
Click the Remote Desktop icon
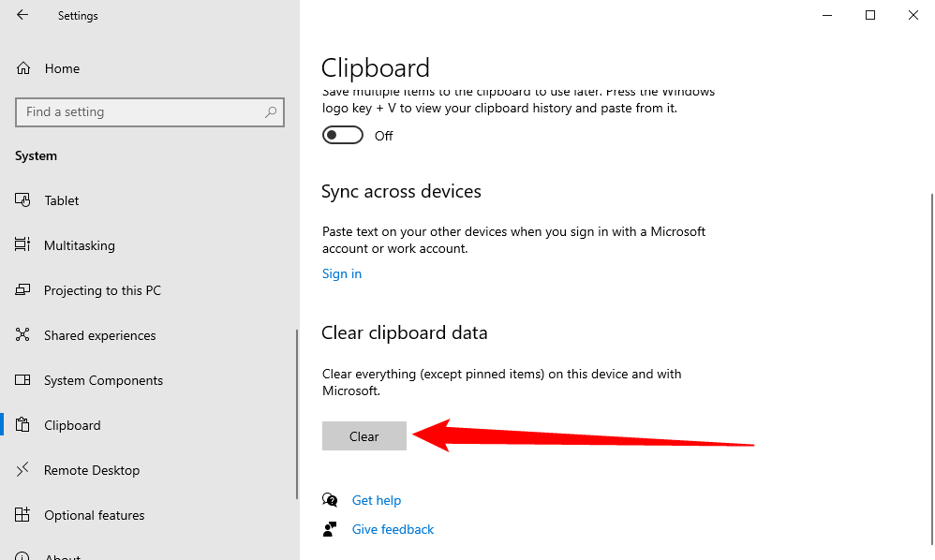pyautogui.click(x=23, y=470)
